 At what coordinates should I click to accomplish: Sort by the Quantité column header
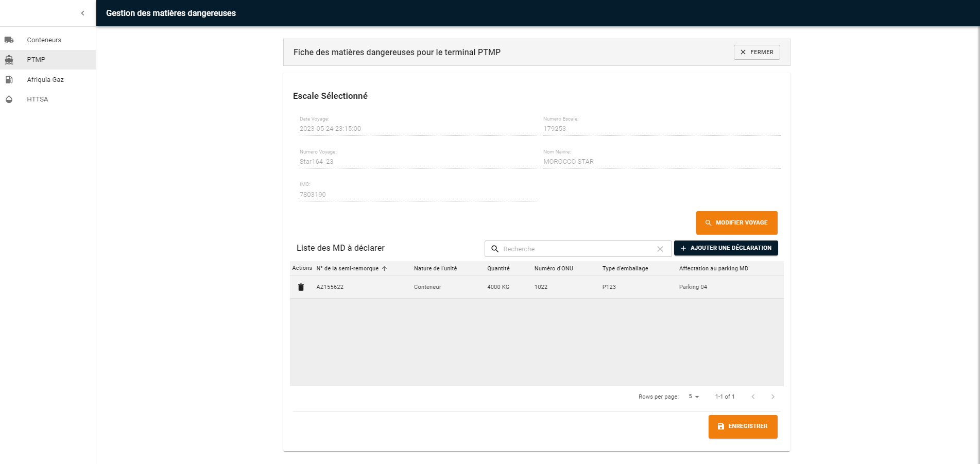pyautogui.click(x=498, y=269)
